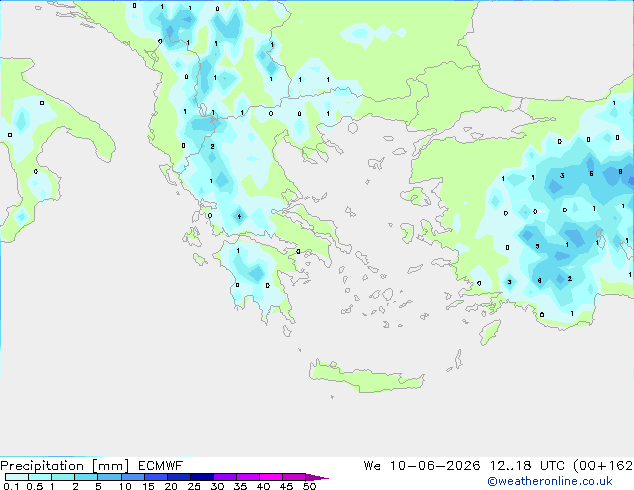Click the '0.5' legend label

click(35, 486)
